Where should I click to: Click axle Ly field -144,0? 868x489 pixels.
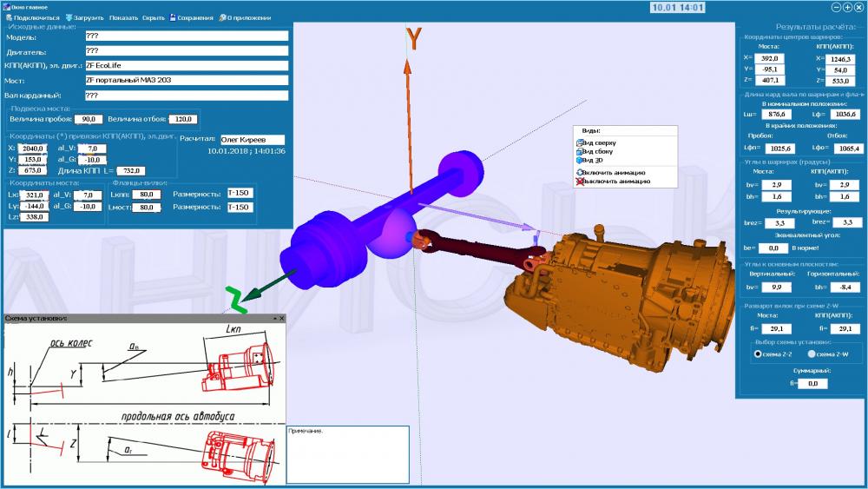[x=35, y=206]
